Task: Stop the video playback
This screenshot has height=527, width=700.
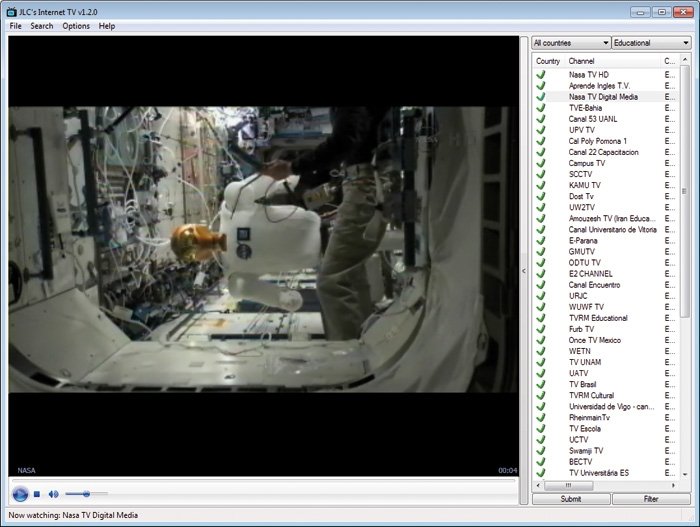Action: point(37,494)
